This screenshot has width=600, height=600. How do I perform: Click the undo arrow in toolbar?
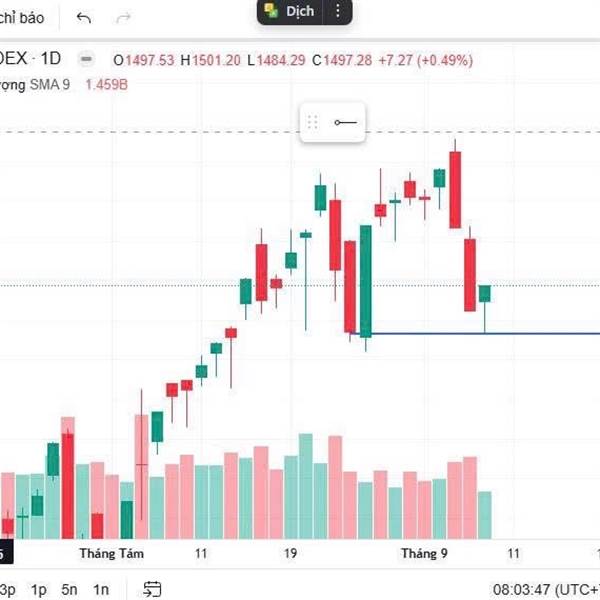[x=84, y=18]
